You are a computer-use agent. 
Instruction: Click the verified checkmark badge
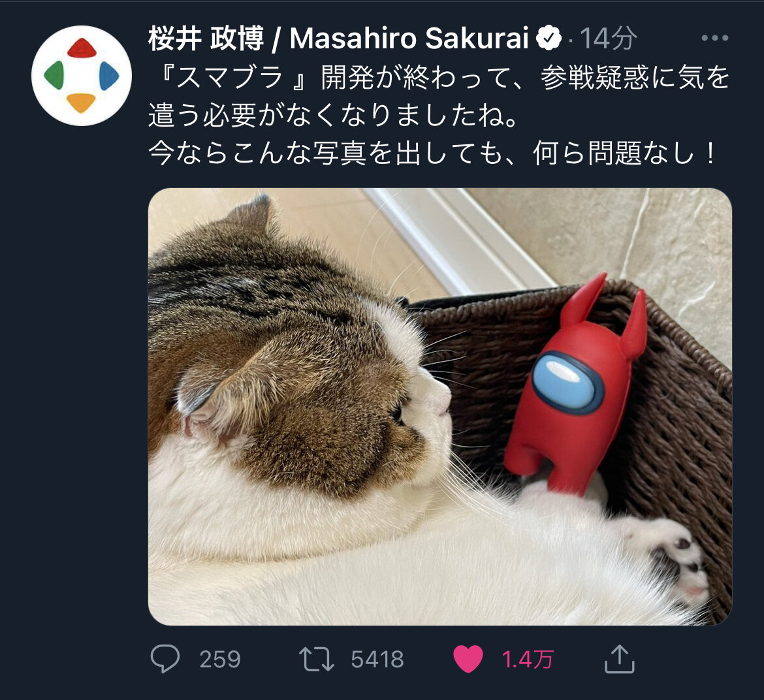coord(549,38)
